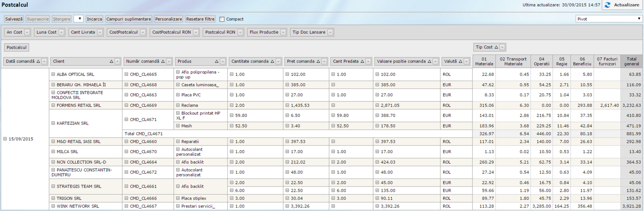This screenshot has height=211, width=644.
Task: Click the Personalizare button
Action: [x=168, y=19]
